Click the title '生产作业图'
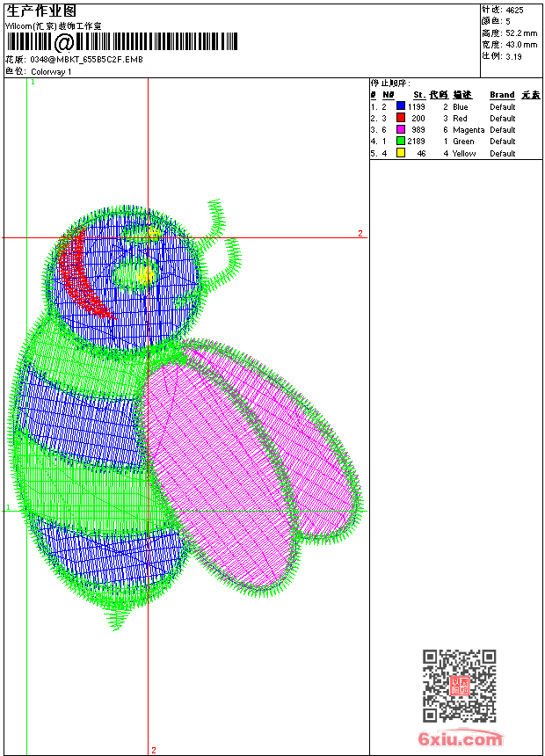Screen dimensions: 545x756 tap(41, 11)
